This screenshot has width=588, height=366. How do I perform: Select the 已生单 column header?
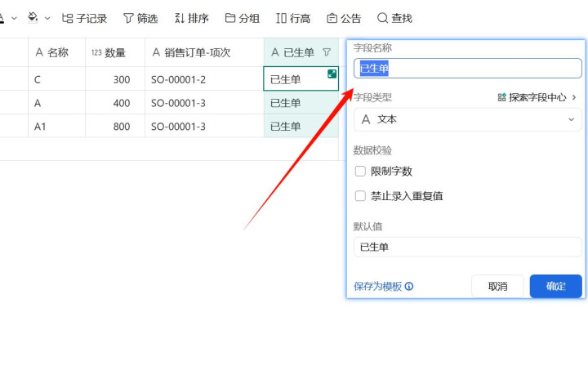pos(301,52)
